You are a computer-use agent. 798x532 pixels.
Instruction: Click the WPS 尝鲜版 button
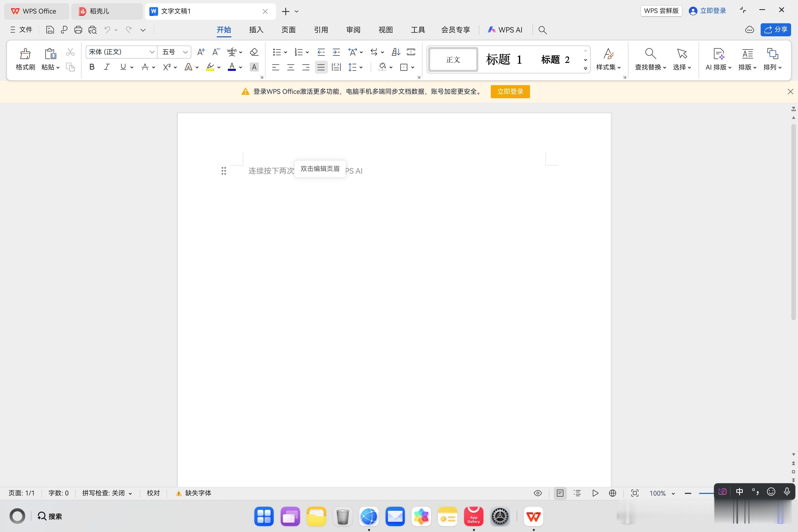point(661,11)
